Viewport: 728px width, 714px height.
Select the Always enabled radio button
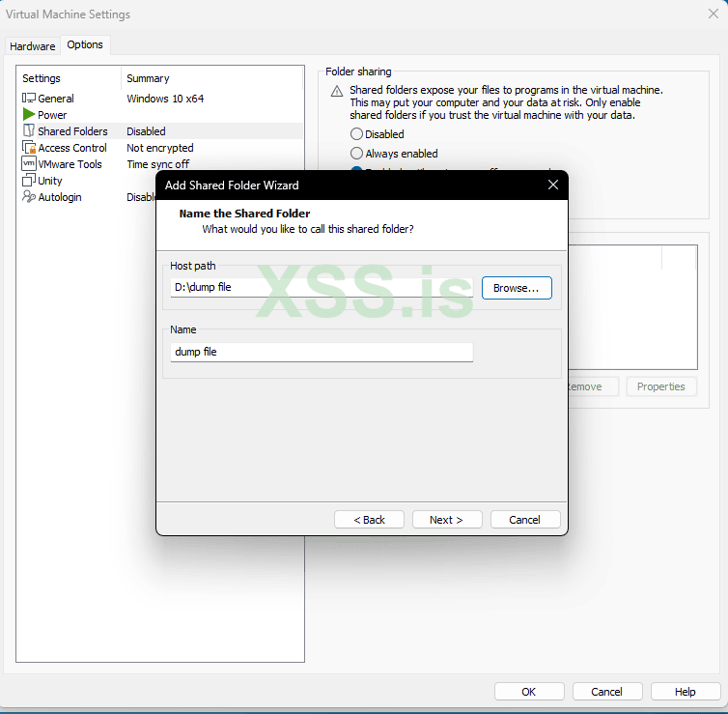356,154
